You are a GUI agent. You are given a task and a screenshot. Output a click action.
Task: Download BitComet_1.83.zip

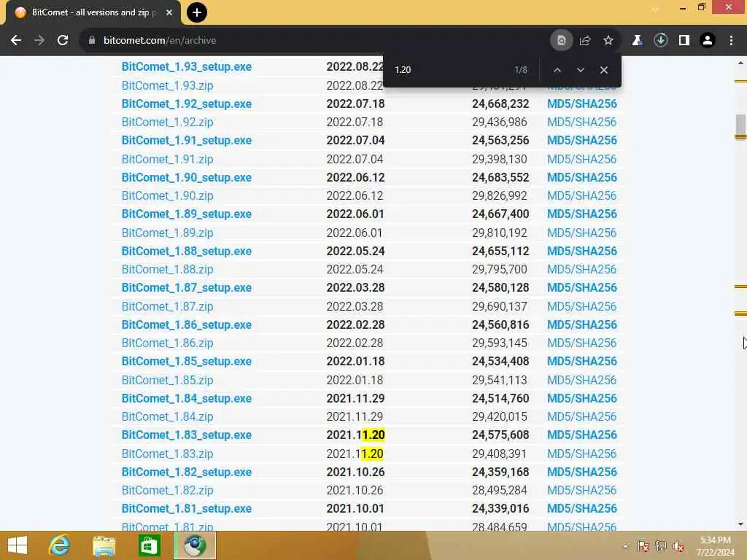tap(167, 454)
